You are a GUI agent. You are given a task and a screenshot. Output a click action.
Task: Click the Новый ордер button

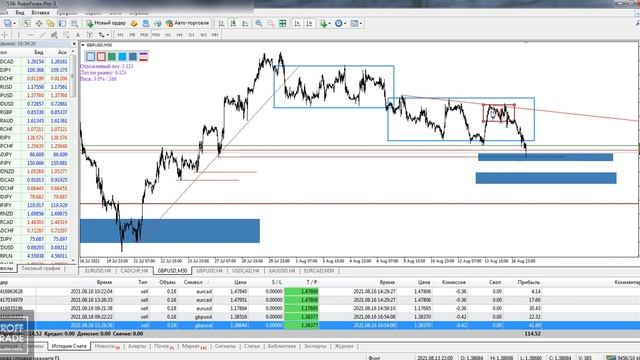[x=106, y=23]
